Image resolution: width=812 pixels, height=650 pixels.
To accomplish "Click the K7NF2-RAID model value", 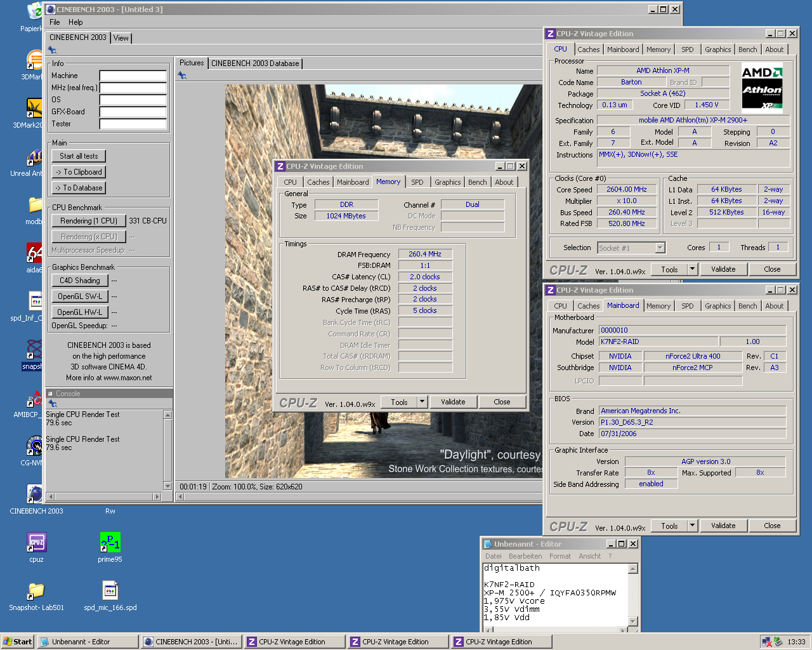I will (x=658, y=342).
